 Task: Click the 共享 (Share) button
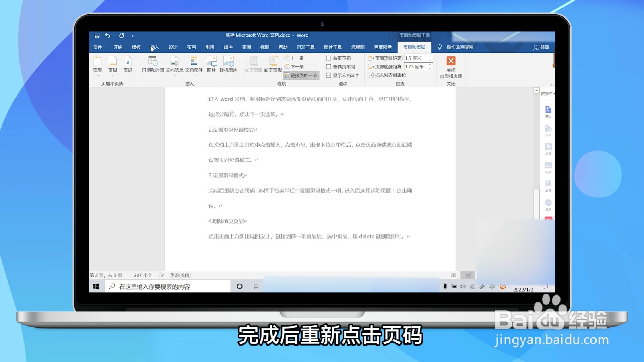(x=541, y=47)
